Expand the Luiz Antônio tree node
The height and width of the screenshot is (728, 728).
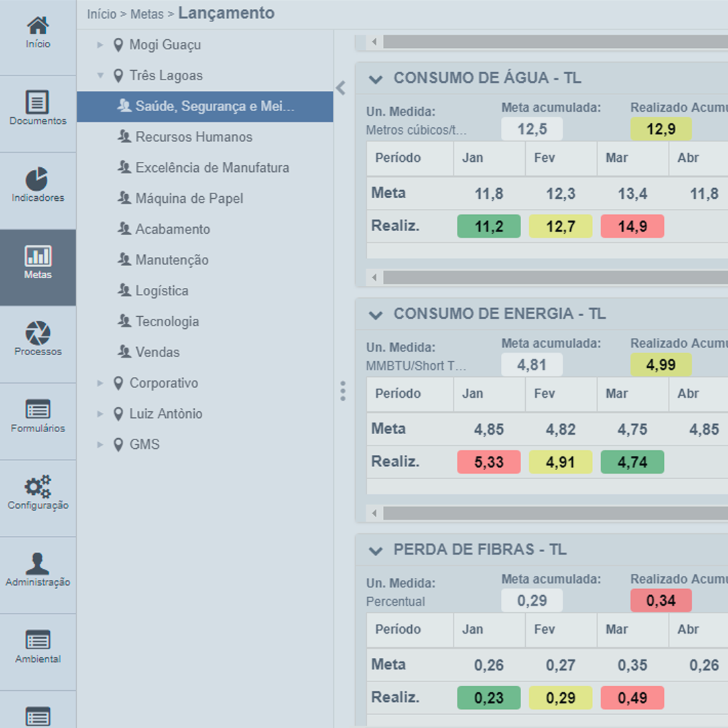(x=100, y=414)
